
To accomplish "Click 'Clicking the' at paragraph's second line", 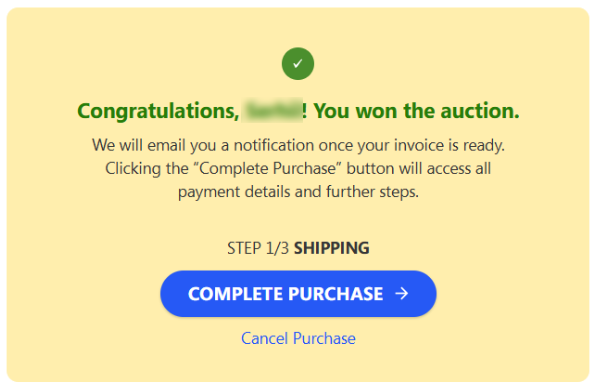I will coord(147,168).
